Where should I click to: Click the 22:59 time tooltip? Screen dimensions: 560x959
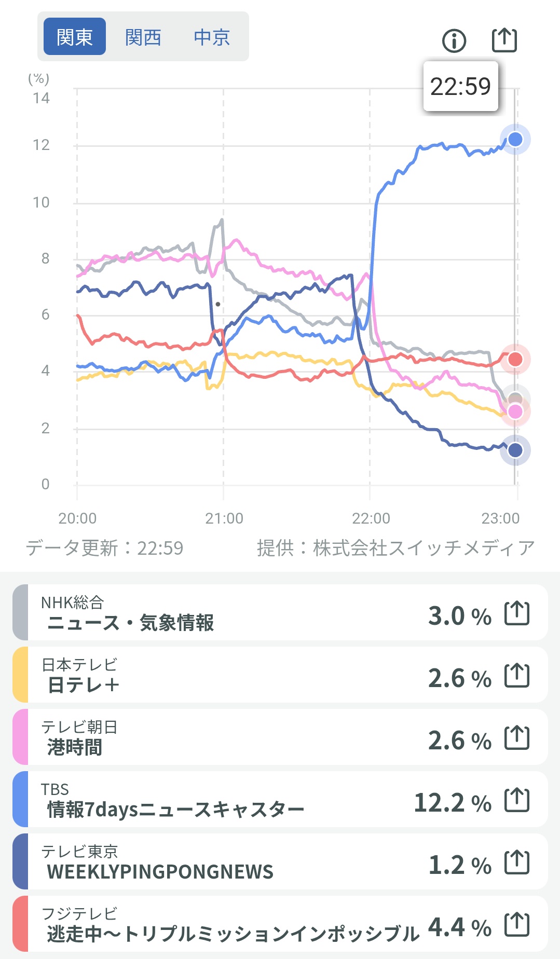click(x=460, y=87)
